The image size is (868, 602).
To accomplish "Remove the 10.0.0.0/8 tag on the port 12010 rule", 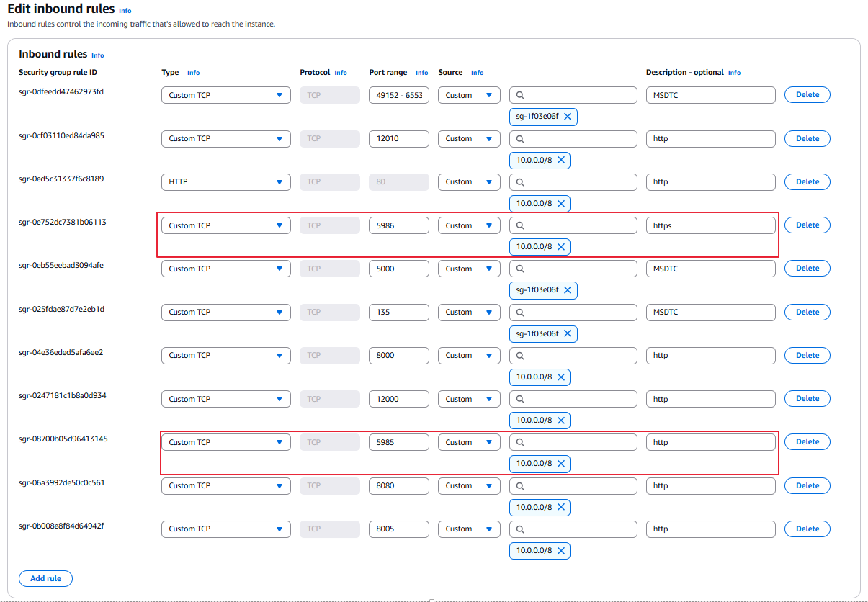I will (561, 160).
